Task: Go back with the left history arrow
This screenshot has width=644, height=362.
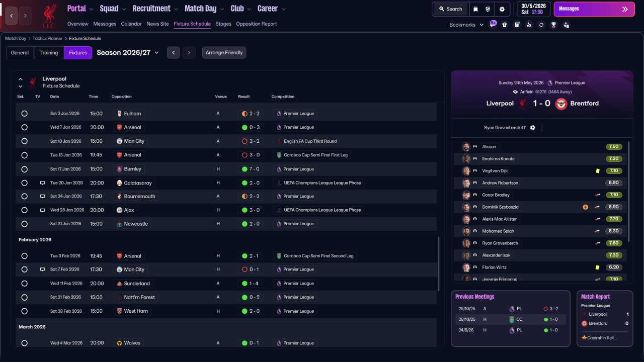Action: [12, 16]
